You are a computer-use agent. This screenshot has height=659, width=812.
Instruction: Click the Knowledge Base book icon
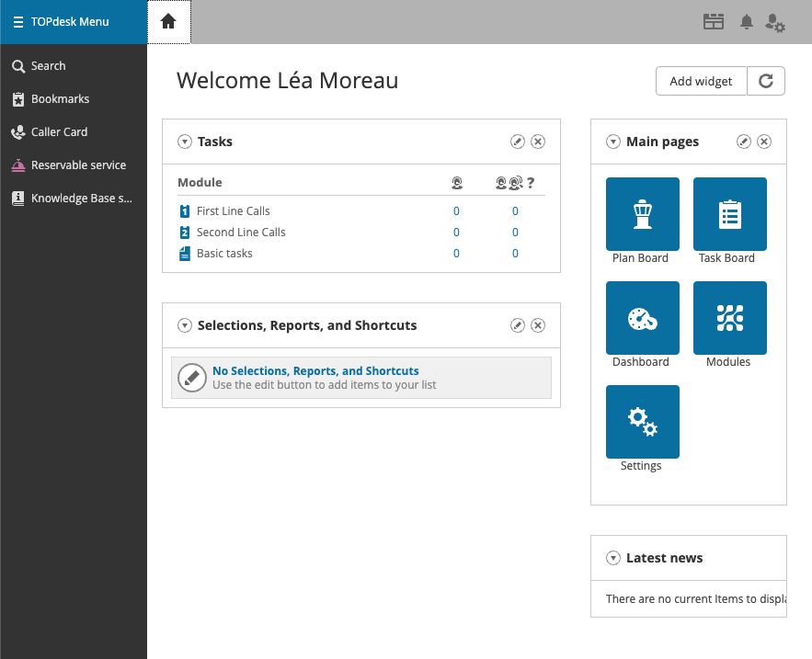point(18,199)
